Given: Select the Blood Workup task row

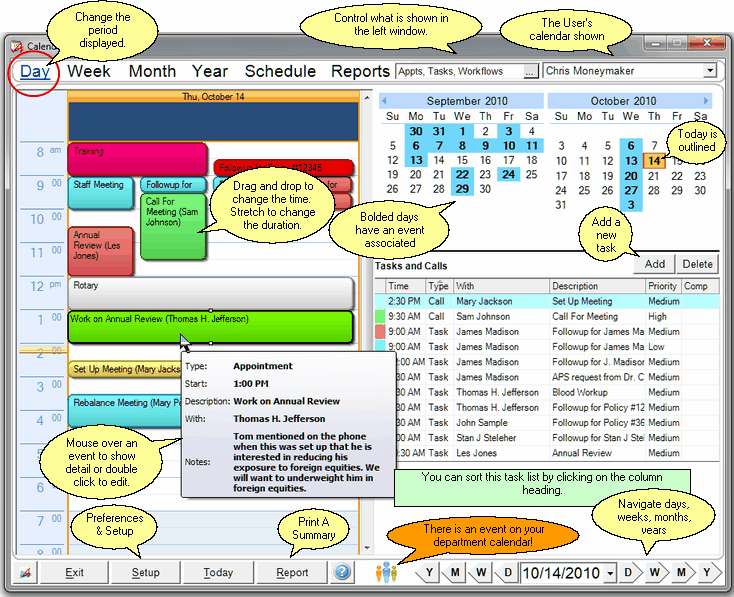Looking at the screenshot, I should click(x=556, y=392).
